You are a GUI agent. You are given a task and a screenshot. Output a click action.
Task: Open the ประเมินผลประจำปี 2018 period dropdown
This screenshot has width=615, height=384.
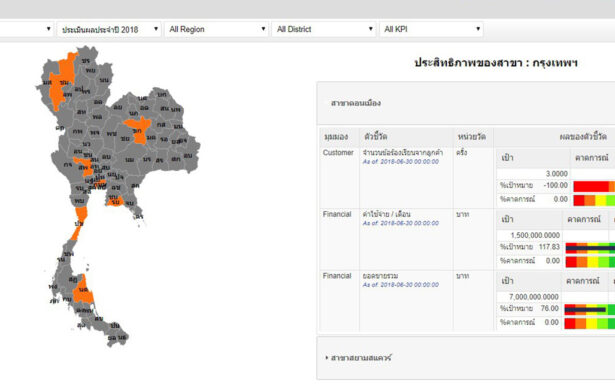(x=109, y=29)
